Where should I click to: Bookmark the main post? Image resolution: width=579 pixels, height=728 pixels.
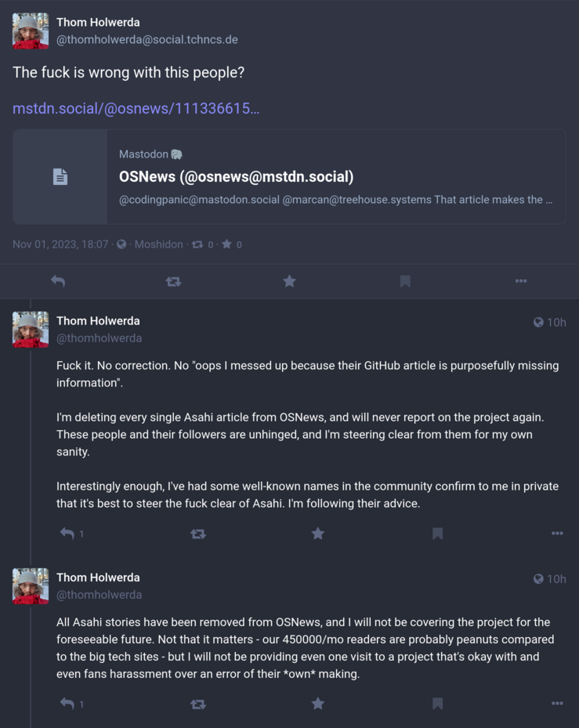(405, 281)
